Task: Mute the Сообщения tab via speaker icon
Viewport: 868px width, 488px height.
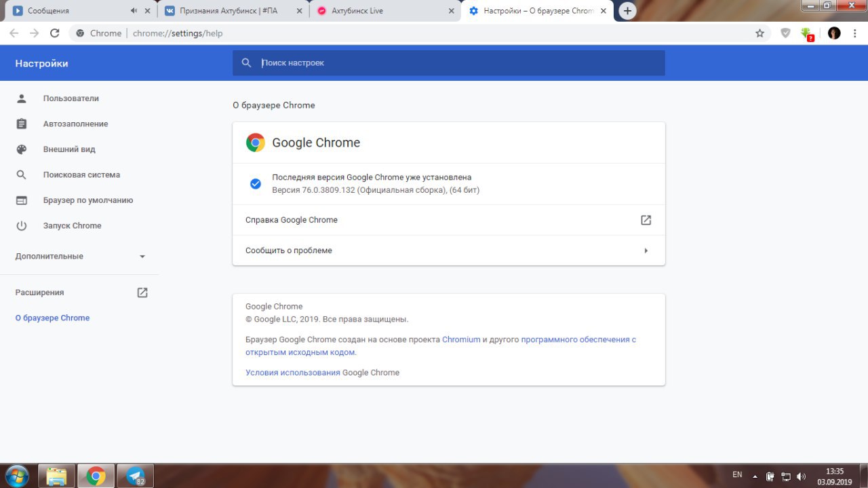Action: pyautogui.click(x=134, y=11)
